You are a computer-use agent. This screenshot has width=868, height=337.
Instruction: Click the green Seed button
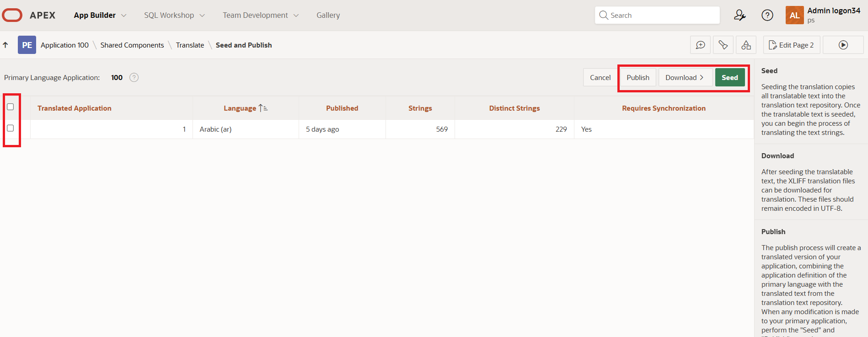pos(729,78)
